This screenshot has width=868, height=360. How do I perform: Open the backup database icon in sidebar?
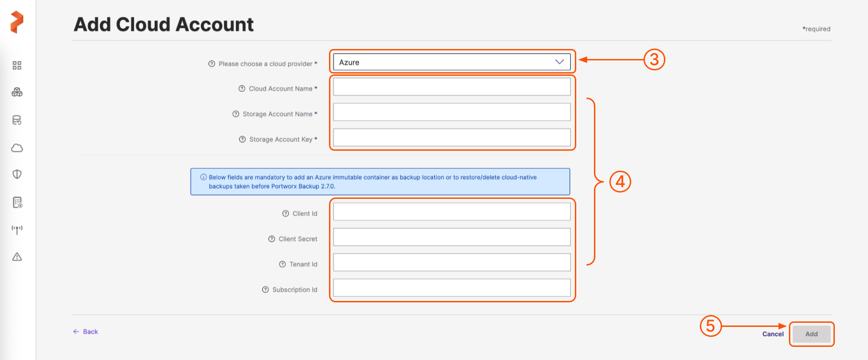pyautogui.click(x=17, y=120)
